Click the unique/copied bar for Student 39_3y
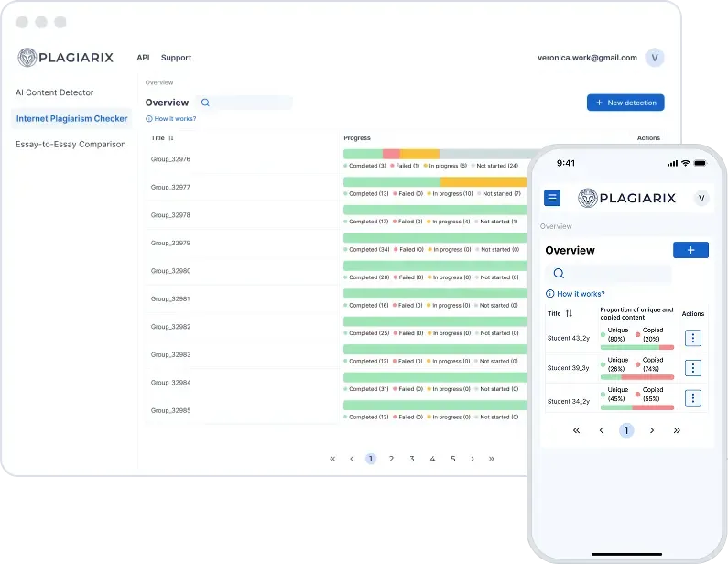The height and width of the screenshot is (564, 728). (637, 377)
